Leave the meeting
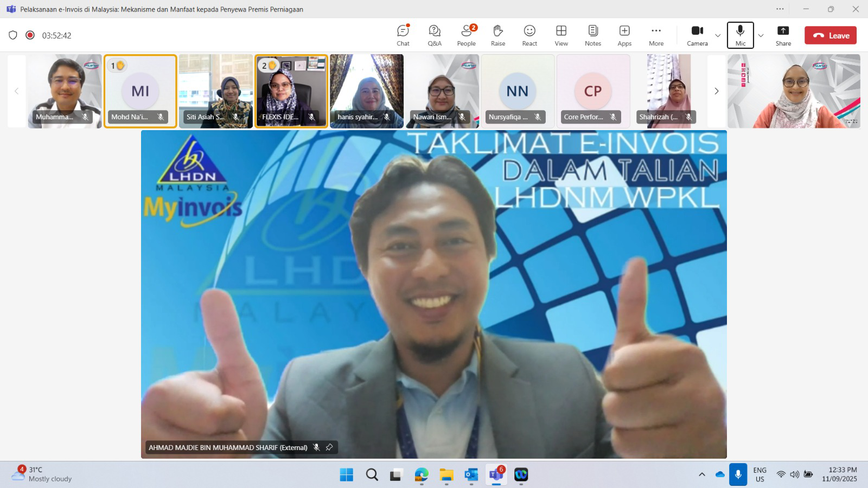Screen dimensions: 868x488 [x=830, y=35]
